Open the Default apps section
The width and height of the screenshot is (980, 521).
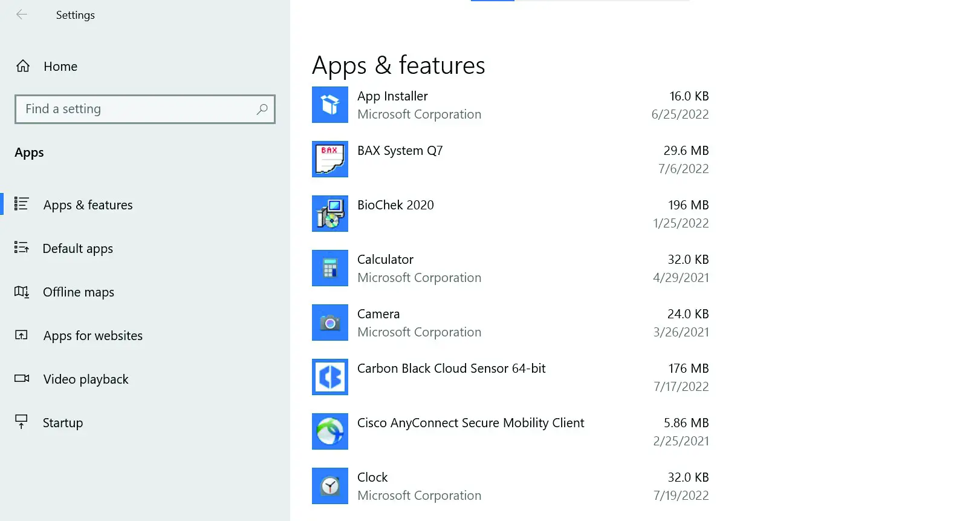[77, 249]
